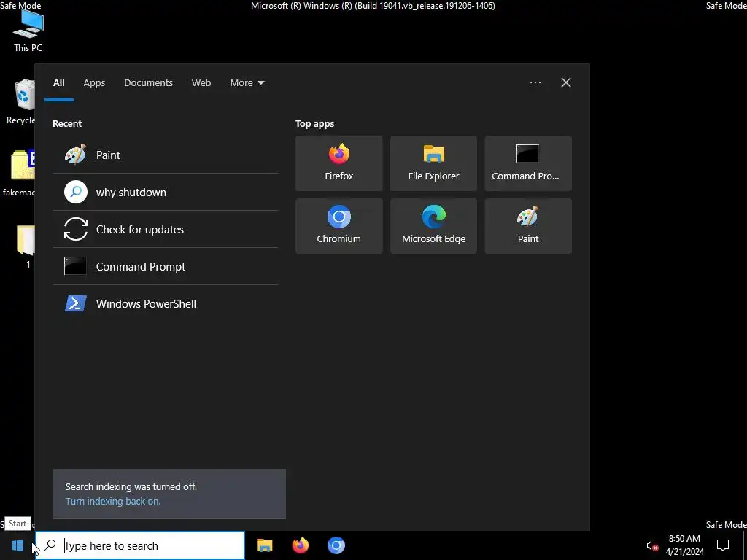Image resolution: width=747 pixels, height=560 pixels.
Task: Launch Windows PowerShell from Recent
Action: point(166,303)
